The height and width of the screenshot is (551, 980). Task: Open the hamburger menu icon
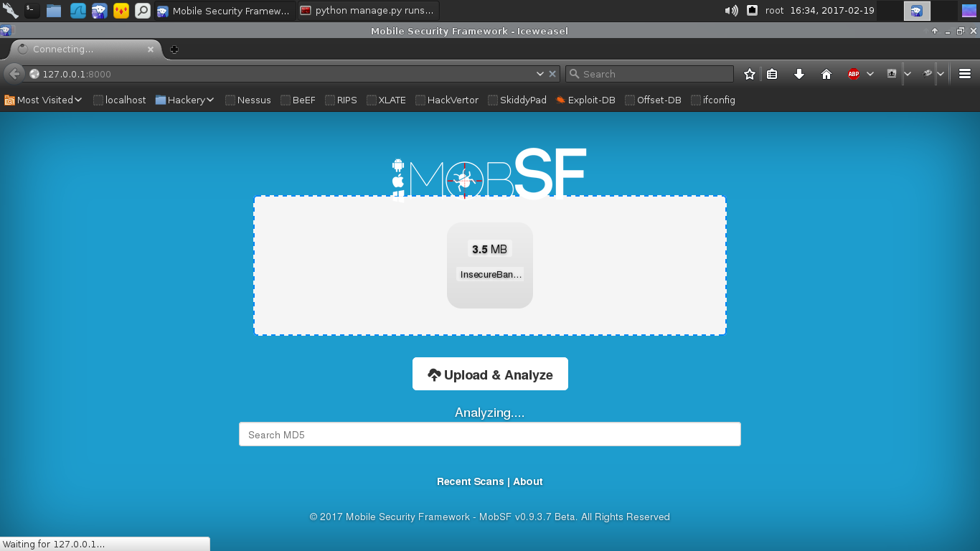965,74
